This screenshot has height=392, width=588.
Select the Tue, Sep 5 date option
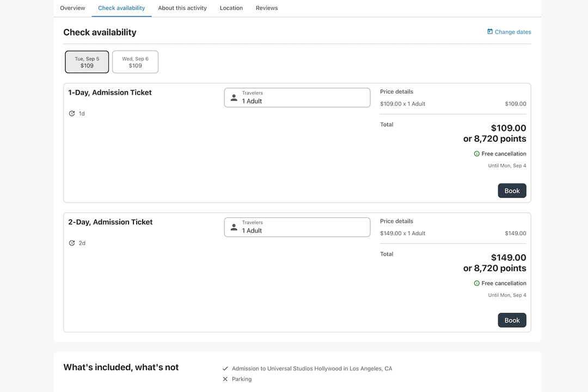pyautogui.click(x=87, y=62)
